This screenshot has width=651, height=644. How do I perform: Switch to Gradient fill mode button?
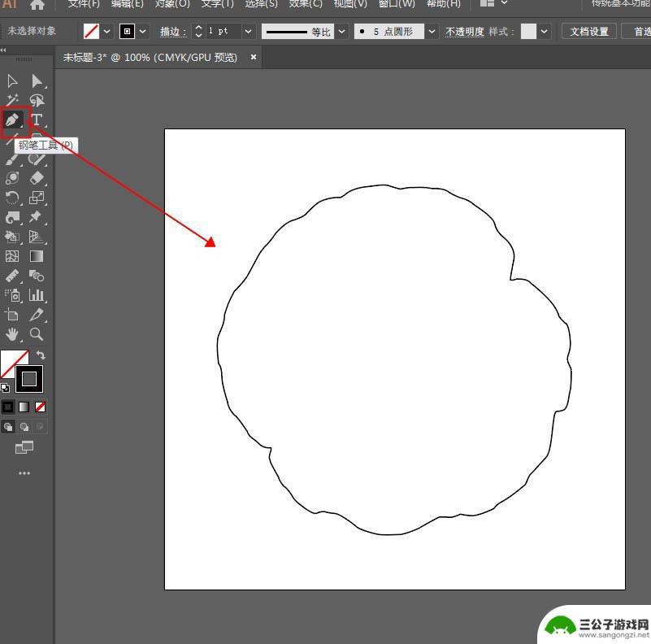click(x=24, y=407)
